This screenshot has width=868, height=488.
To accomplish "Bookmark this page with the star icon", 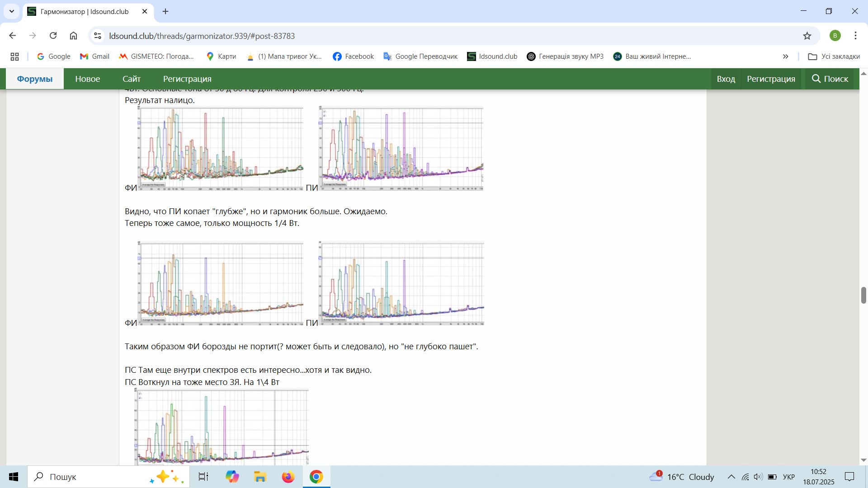I will tap(807, 36).
